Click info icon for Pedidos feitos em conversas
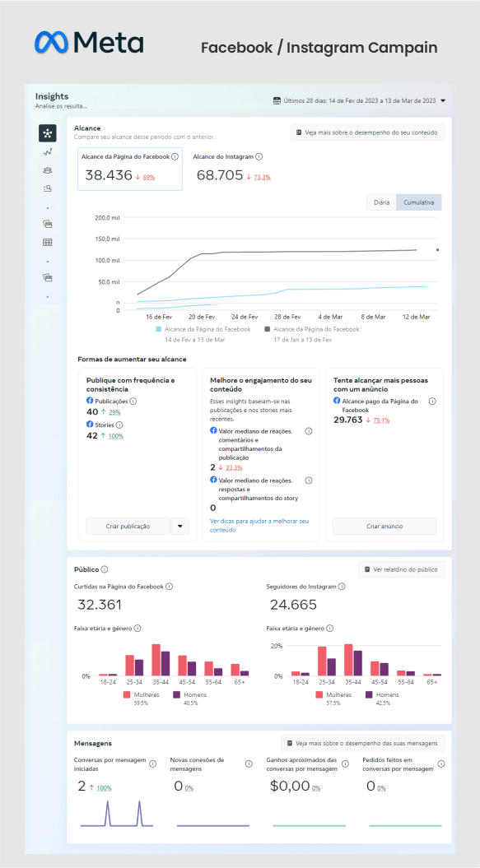 441,764
